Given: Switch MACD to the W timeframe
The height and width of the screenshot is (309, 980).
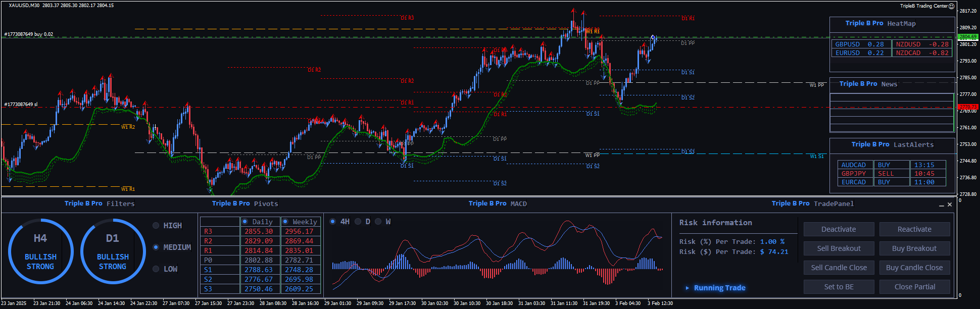Looking at the screenshot, I should (x=378, y=222).
